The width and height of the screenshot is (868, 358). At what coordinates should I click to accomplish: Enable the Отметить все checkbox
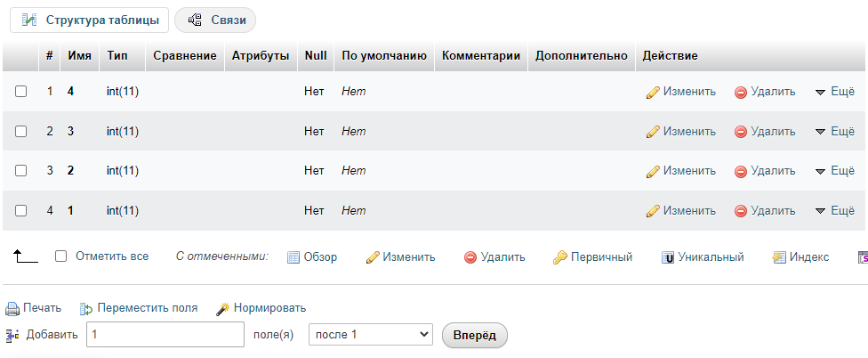tap(61, 256)
